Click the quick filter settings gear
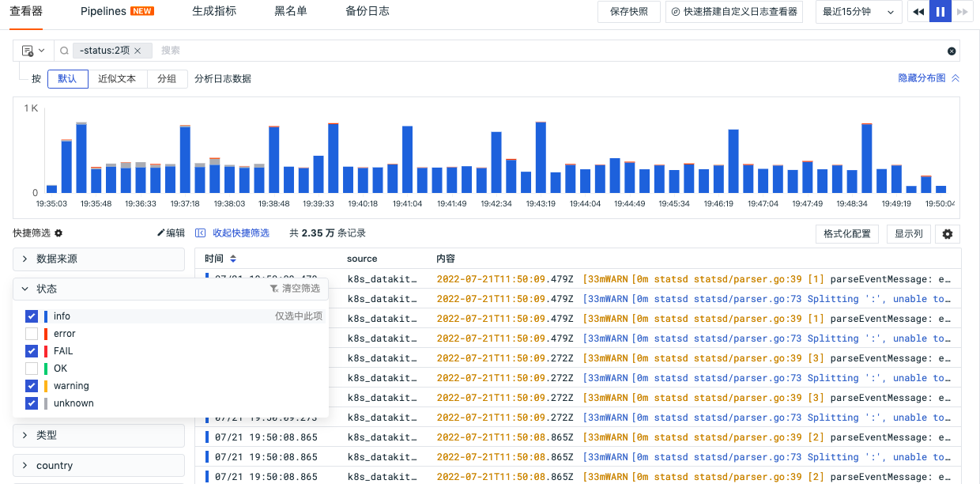 pyautogui.click(x=58, y=233)
